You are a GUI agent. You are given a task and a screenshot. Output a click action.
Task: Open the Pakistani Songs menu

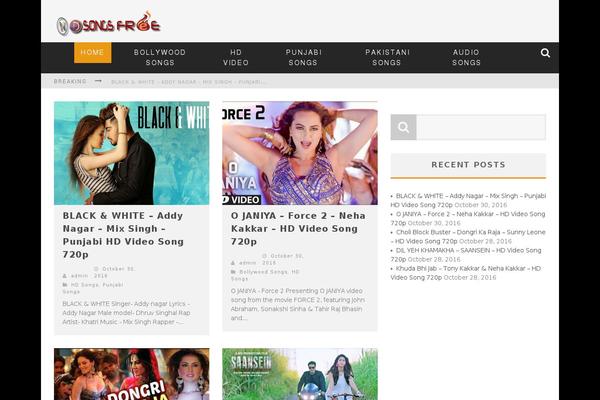point(387,57)
